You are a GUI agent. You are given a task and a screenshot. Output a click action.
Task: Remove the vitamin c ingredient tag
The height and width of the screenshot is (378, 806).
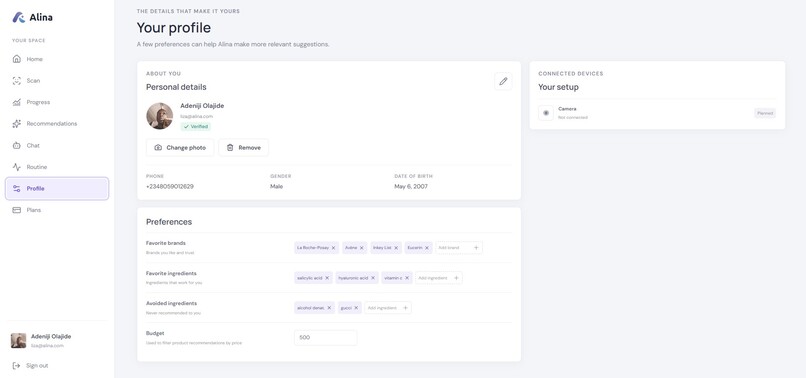point(407,278)
